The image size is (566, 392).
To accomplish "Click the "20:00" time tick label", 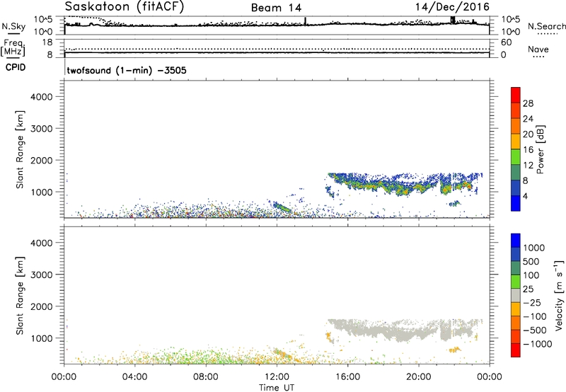I will click(419, 377).
